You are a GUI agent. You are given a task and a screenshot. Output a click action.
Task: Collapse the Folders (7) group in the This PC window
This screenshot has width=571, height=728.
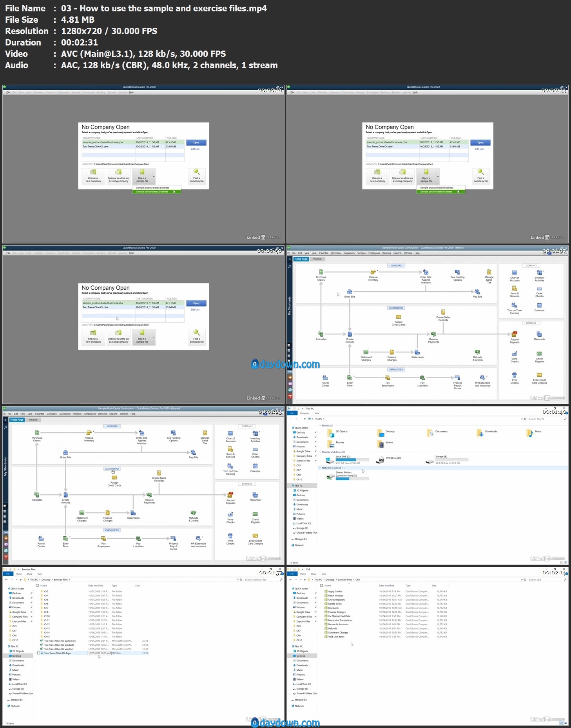pos(320,425)
